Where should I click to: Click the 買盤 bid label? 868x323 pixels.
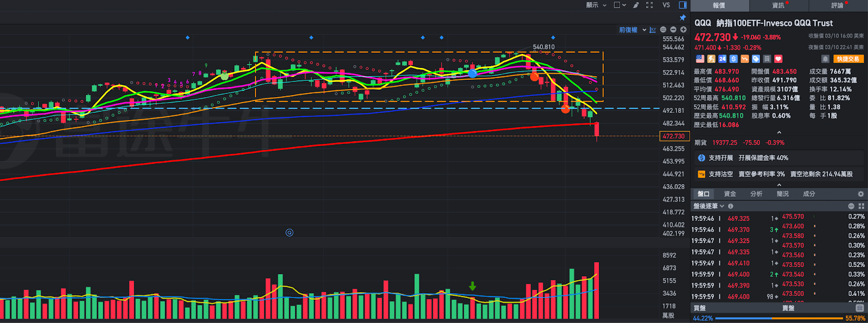pos(700,308)
